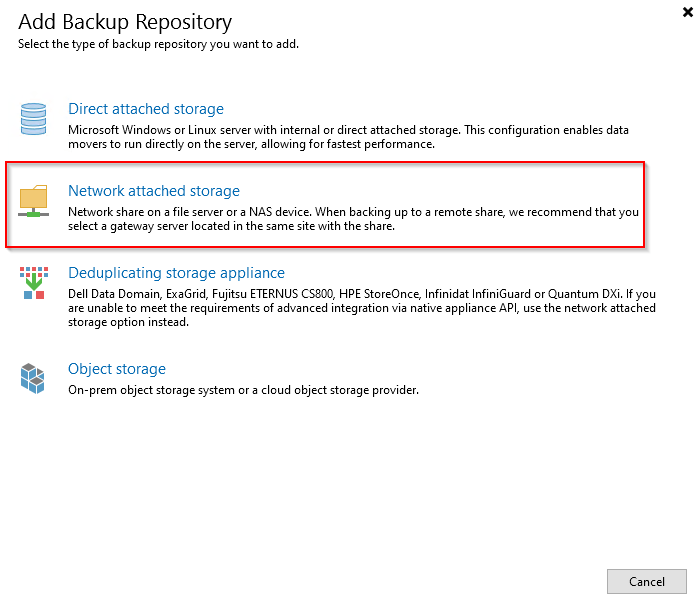Click the Add Backup Repository title
The image size is (699, 606).
point(125,21)
